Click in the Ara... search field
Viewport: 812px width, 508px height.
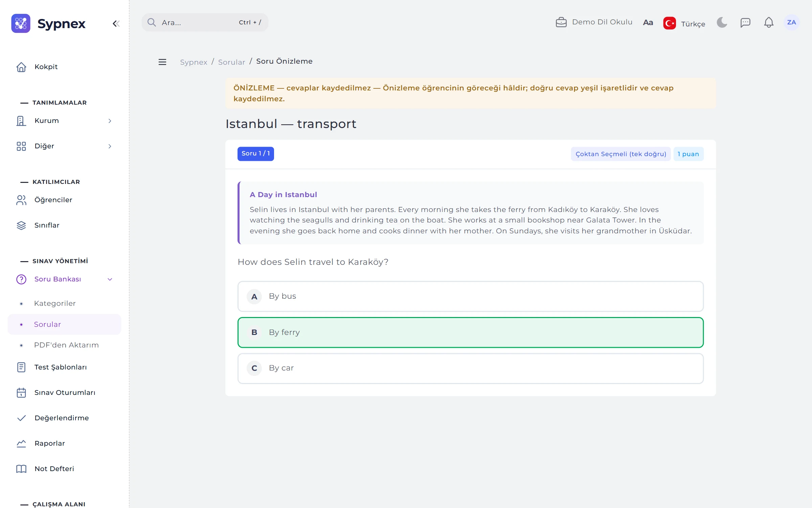[205, 22]
